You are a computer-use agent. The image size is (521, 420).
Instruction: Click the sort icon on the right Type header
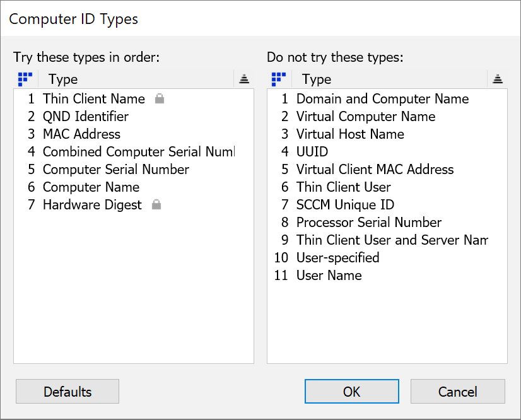(498, 79)
